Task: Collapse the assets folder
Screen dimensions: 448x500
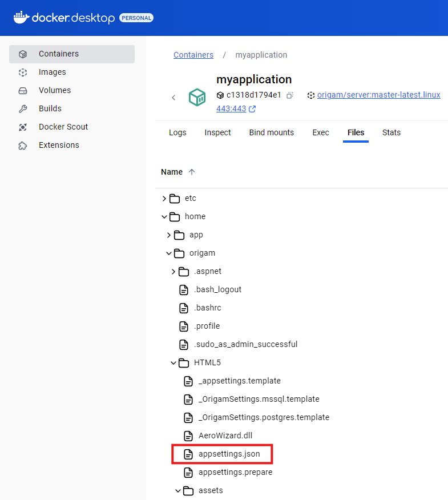Action: (x=178, y=491)
